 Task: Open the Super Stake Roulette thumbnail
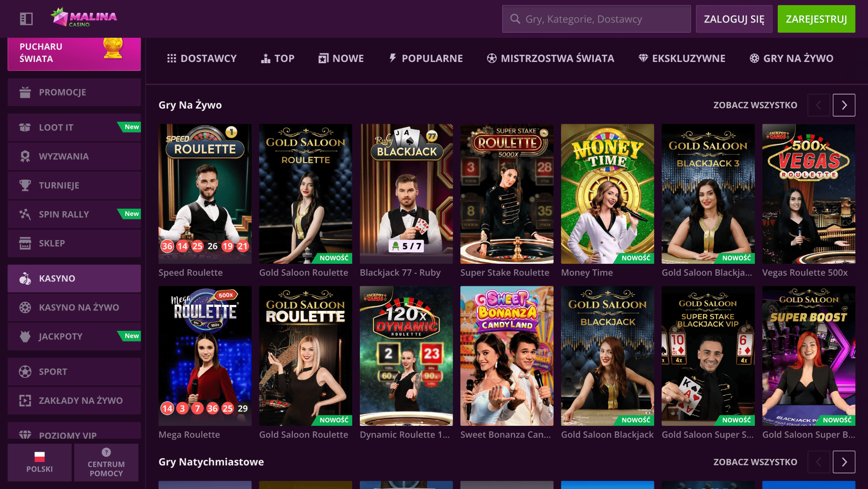(507, 194)
